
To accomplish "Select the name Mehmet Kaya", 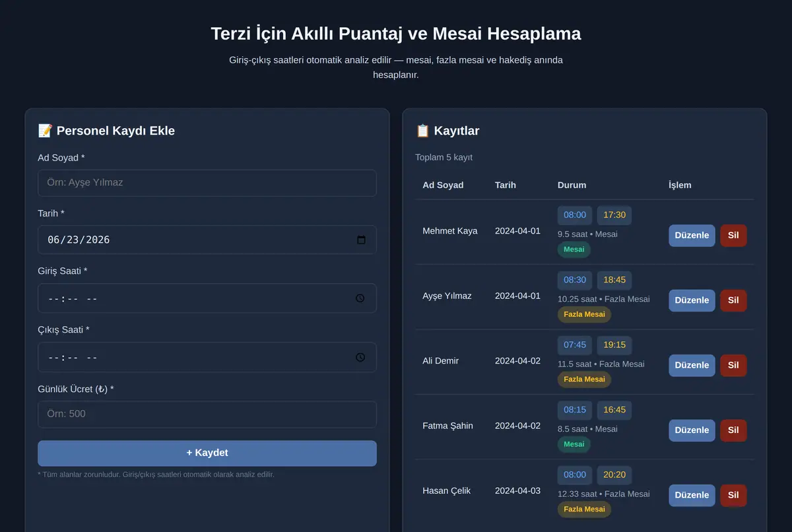I will [x=450, y=231].
